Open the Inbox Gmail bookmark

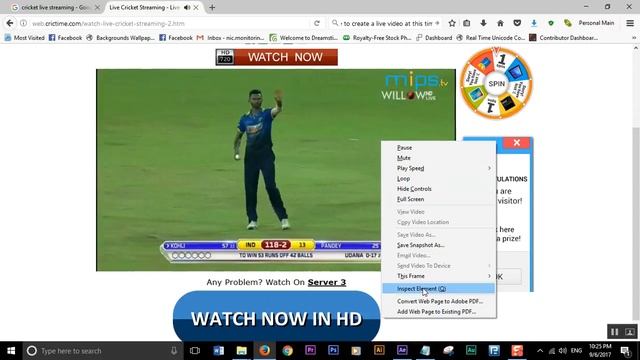pyautogui.click(x=231, y=38)
